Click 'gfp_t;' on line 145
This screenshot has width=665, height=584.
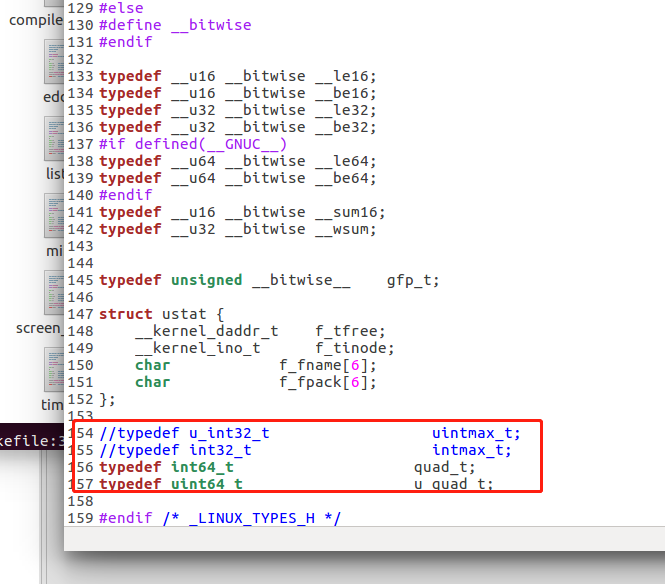pyautogui.click(x=413, y=280)
